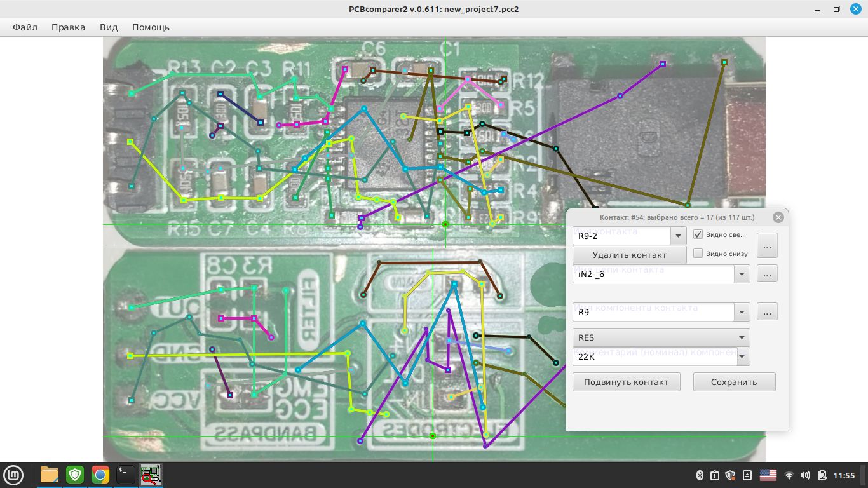Open the Правка menu
Image resolution: width=868 pixels, height=488 pixels.
(x=69, y=27)
